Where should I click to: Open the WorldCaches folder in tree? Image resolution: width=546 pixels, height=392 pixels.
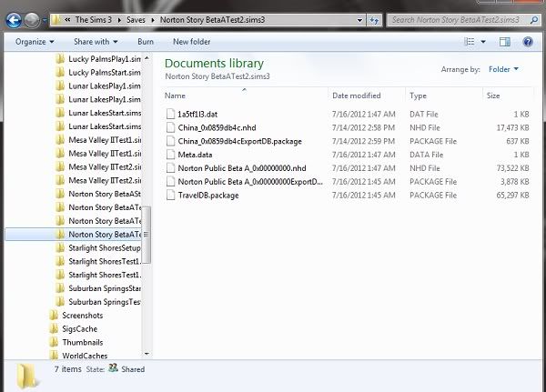pyautogui.click(x=85, y=356)
